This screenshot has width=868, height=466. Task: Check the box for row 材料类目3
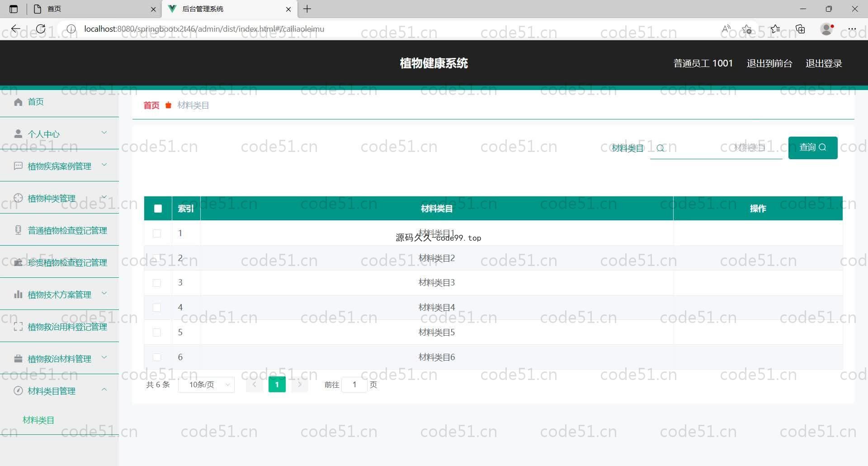point(157,283)
